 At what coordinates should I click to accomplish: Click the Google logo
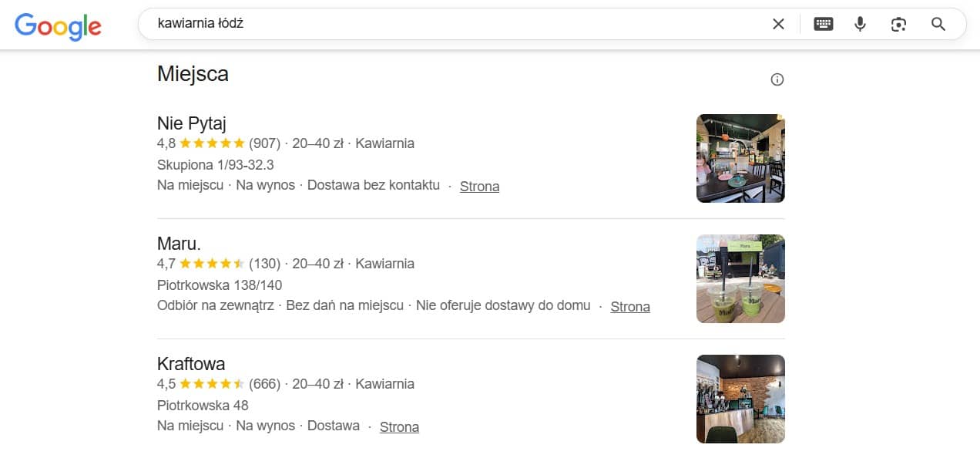coord(58,25)
